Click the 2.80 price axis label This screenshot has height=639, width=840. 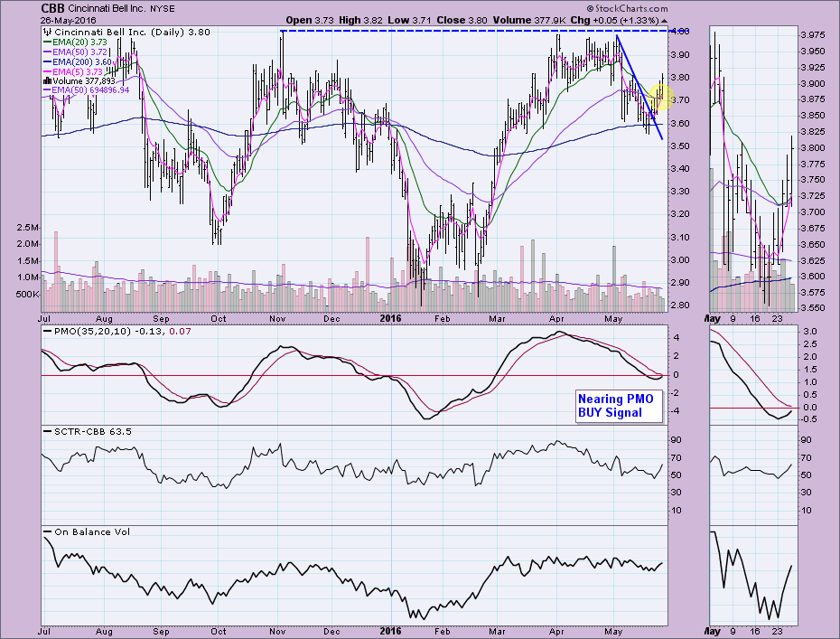tap(680, 305)
